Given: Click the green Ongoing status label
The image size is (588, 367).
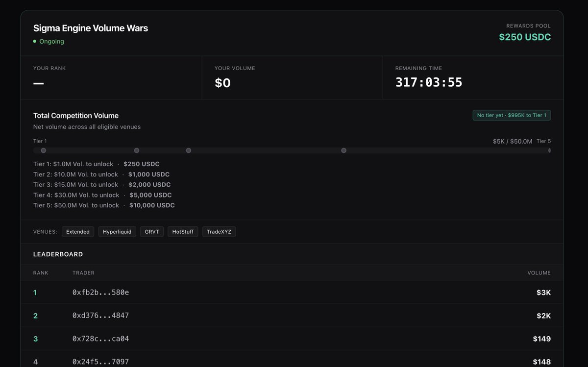Looking at the screenshot, I should coord(51,42).
